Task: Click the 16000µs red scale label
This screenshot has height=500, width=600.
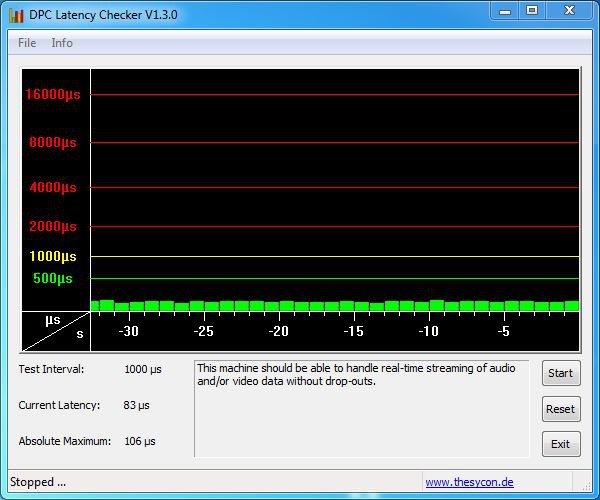Action: pos(52,95)
